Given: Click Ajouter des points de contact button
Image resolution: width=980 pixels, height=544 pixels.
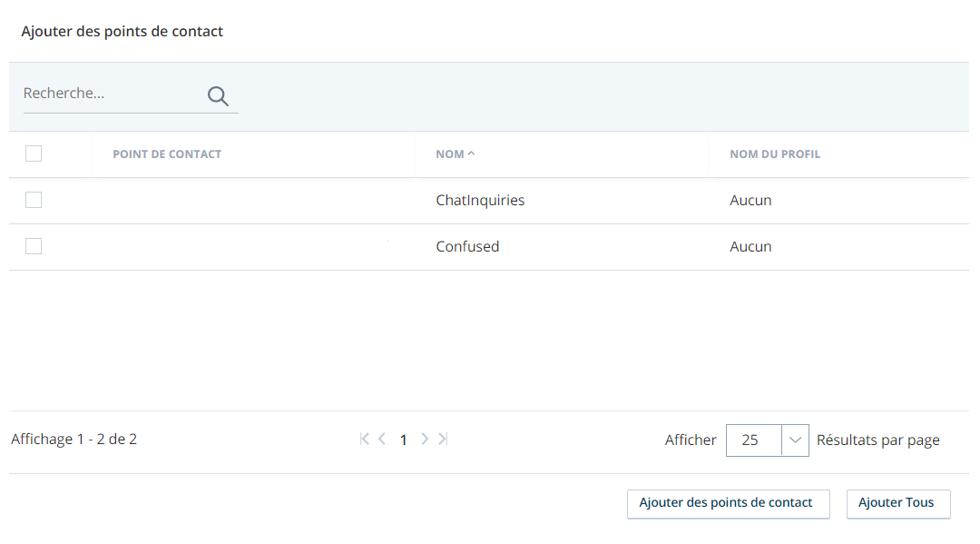Looking at the screenshot, I should point(728,503).
